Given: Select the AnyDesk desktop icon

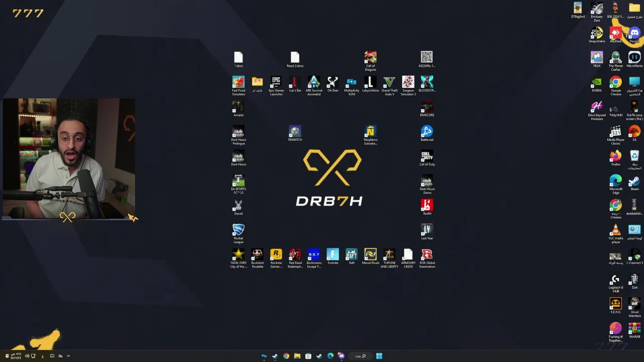Looking at the screenshot, I should click(x=616, y=35).
